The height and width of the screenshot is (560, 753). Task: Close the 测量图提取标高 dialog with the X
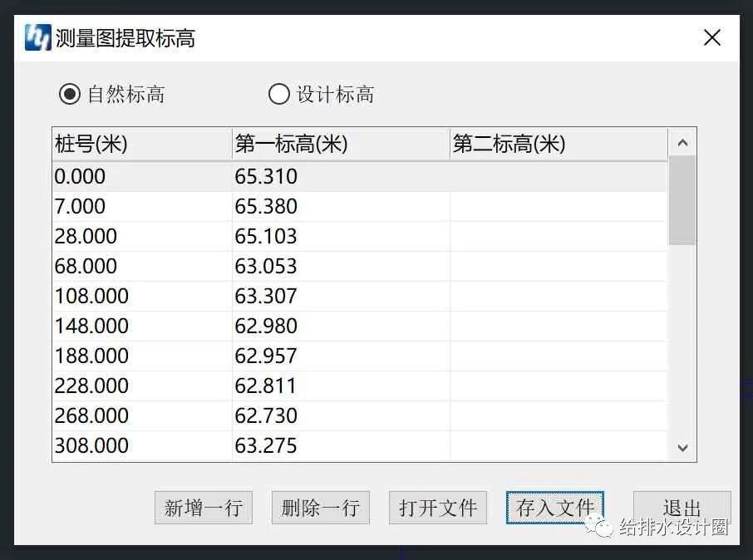[711, 37]
